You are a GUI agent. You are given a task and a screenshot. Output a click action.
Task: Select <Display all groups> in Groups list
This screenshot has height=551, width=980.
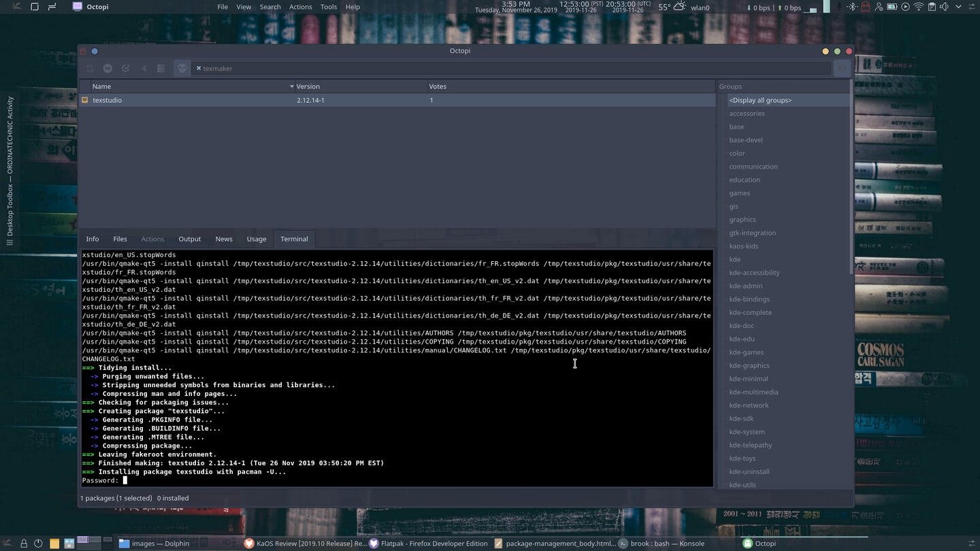tap(788, 100)
